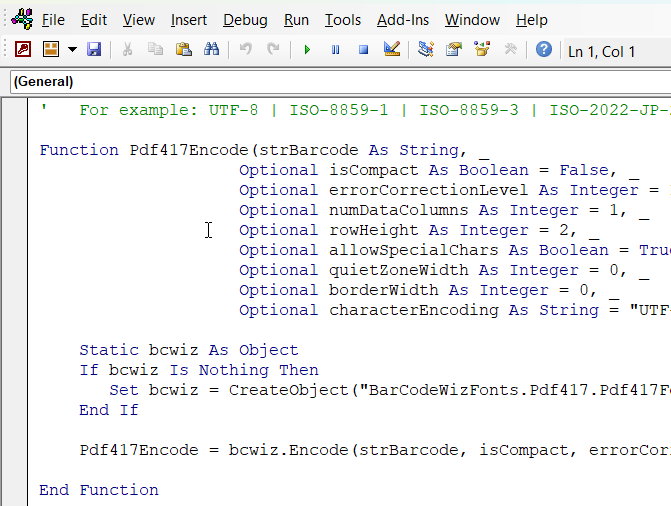The height and width of the screenshot is (506, 671).
Task: Open the Run menu
Action: [x=296, y=20]
